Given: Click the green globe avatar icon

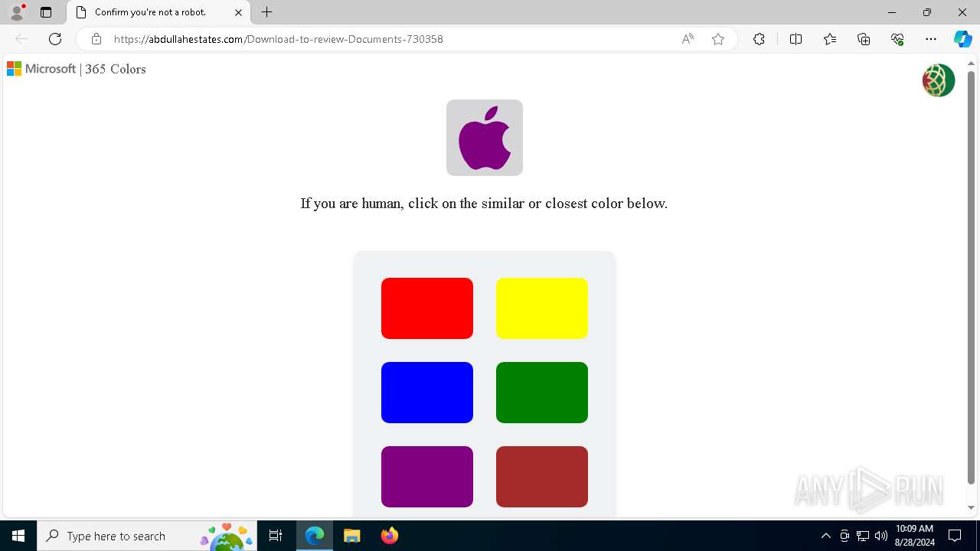Looking at the screenshot, I should pyautogui.click(x=939, y=80).
